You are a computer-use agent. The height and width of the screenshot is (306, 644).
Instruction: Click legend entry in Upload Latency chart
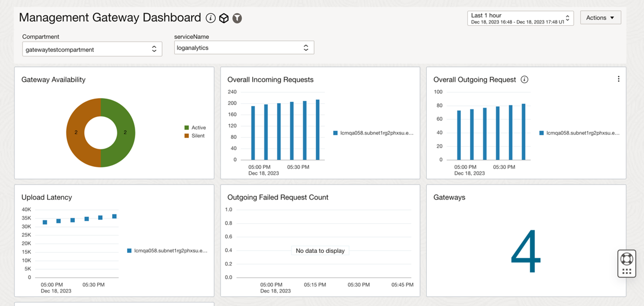coord(167,251)
